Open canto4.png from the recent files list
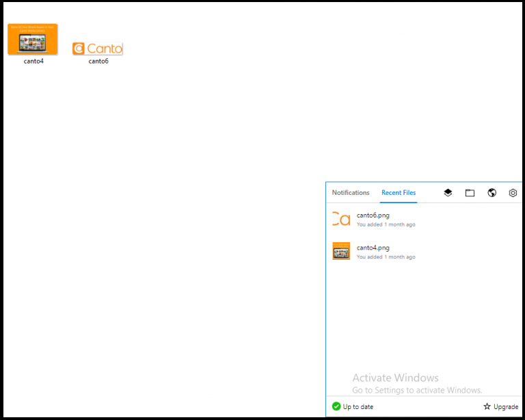 [373, 248]
